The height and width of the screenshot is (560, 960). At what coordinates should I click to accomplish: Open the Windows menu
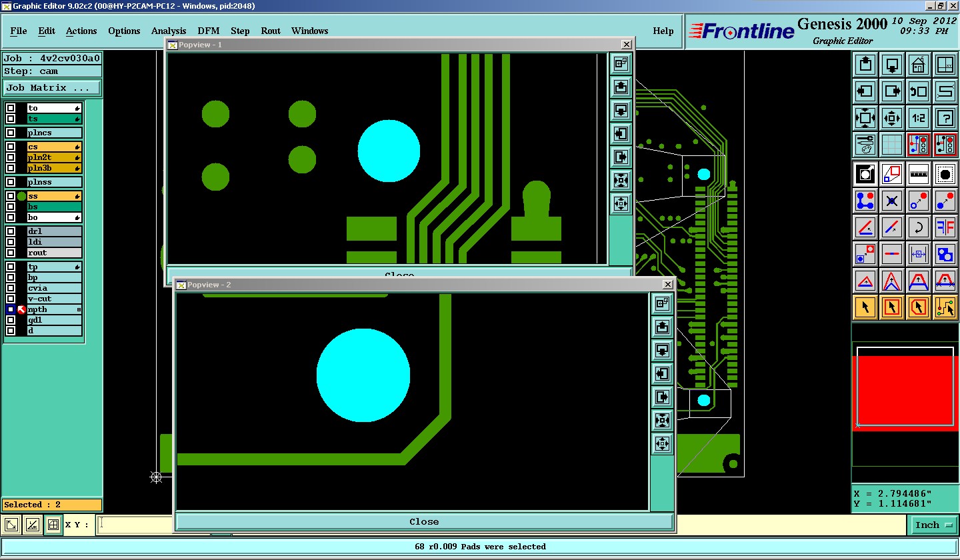click(310, 31)
